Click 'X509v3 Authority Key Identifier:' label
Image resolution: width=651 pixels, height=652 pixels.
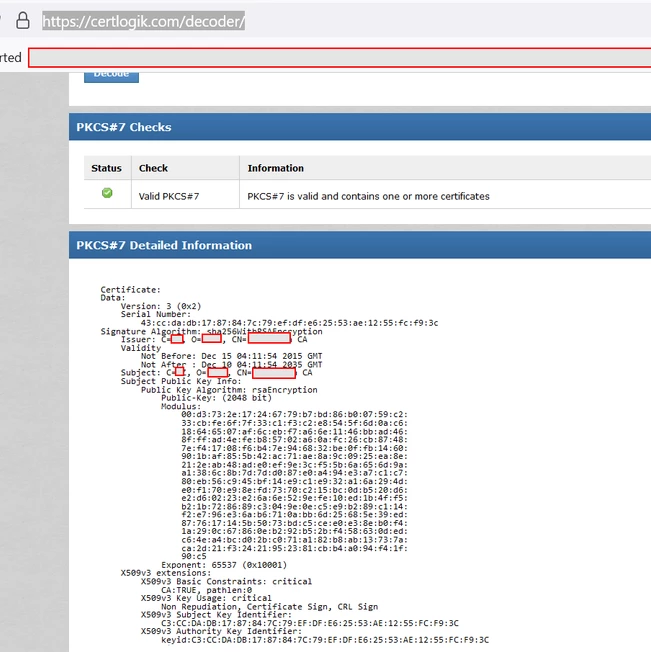click(222, 631)
